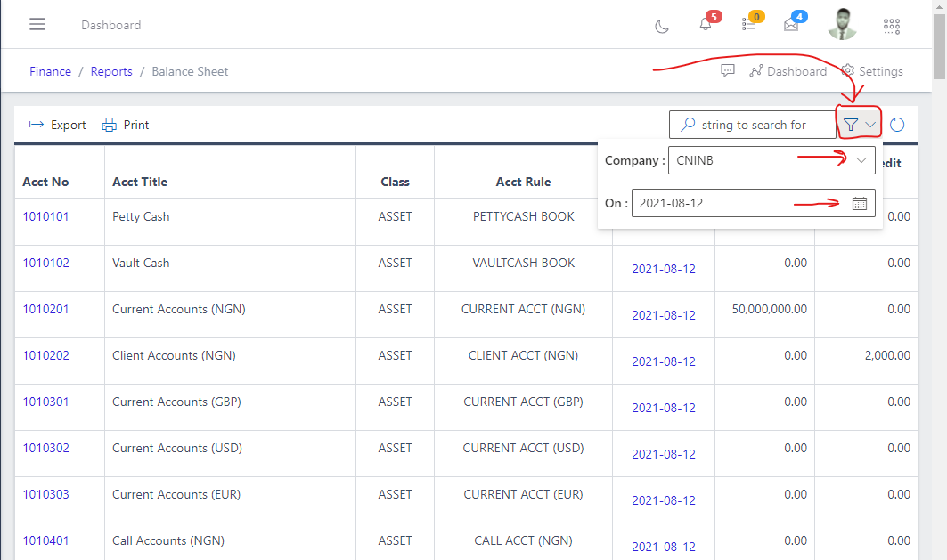The height and width of the screenshot is (560, 947).
Task: Open account 1010401 link
Action: tap(46, 540)
